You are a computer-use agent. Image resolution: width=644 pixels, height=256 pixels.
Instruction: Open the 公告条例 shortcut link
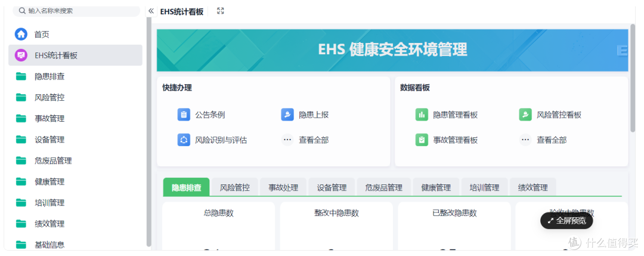[x=210, y=115]
